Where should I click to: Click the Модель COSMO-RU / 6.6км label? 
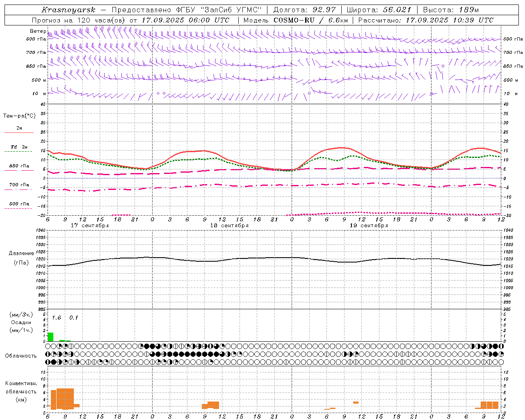point(296,20)
